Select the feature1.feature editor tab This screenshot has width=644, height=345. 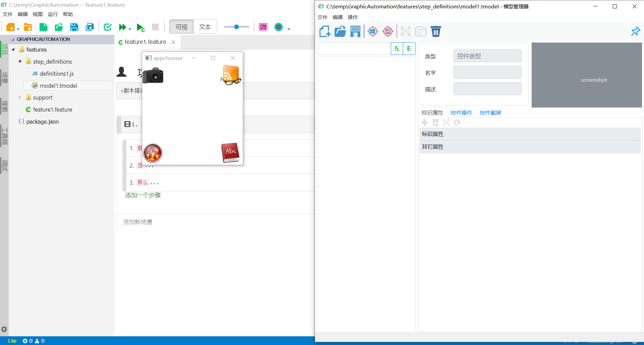tap(146, 42)
